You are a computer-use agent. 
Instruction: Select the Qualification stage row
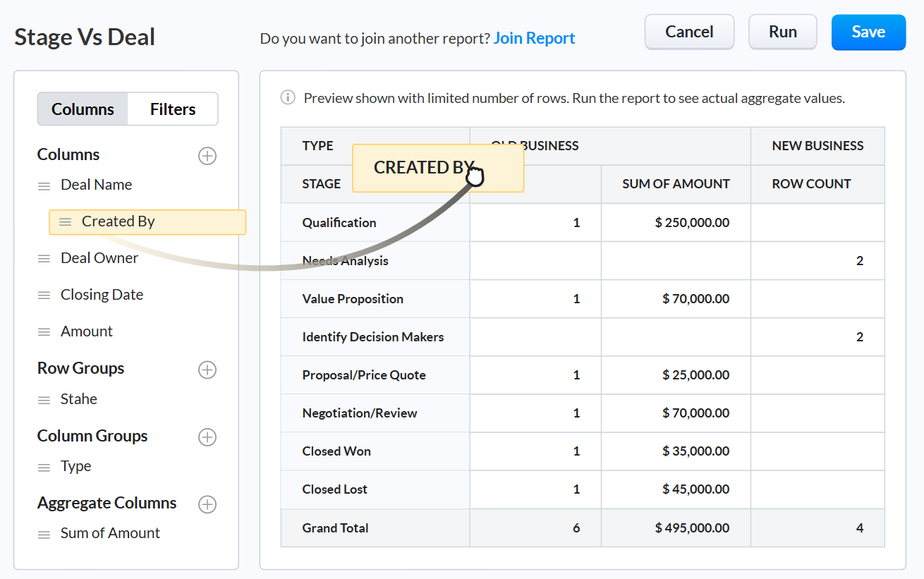click(x=339, y=222)
